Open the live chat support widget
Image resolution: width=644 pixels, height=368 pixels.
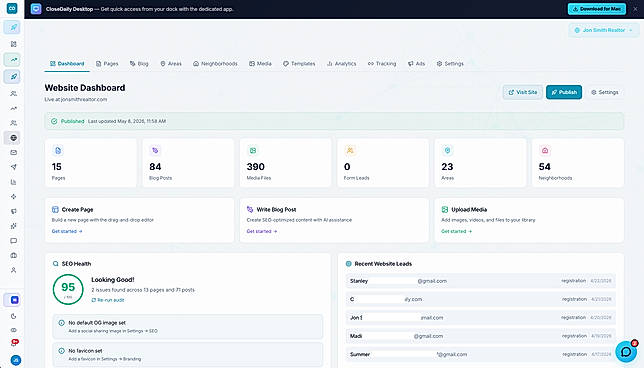[626, 352]
